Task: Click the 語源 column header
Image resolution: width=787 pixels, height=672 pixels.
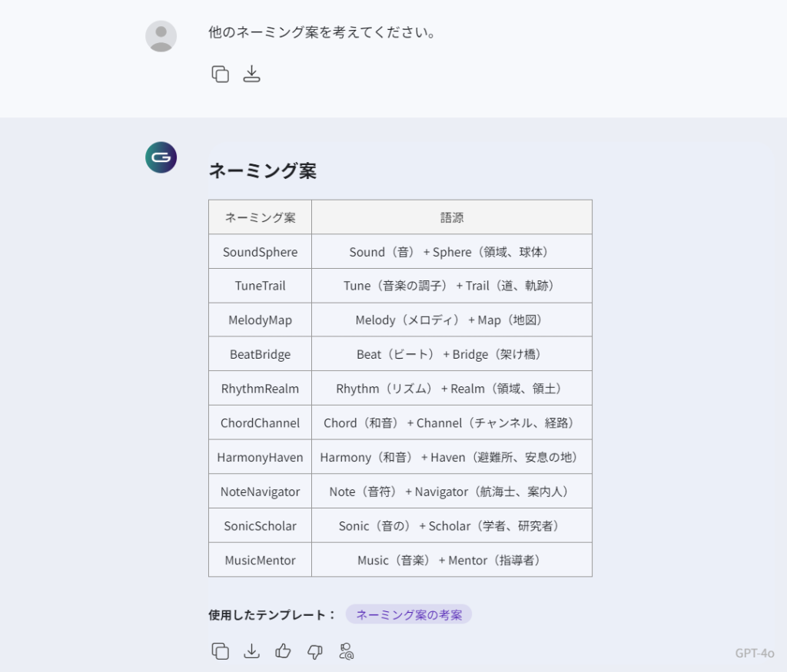Action: pyautogui.click(x=452, y=217)
